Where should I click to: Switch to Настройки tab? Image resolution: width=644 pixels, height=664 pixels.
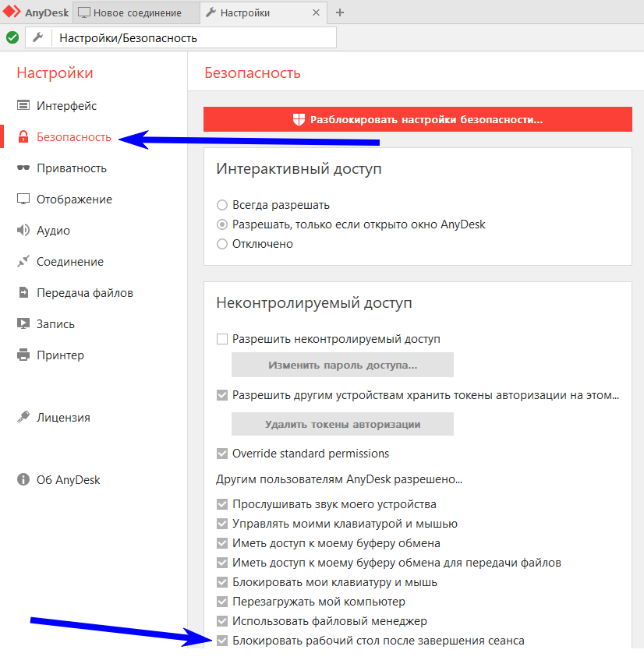pos(263,12)
